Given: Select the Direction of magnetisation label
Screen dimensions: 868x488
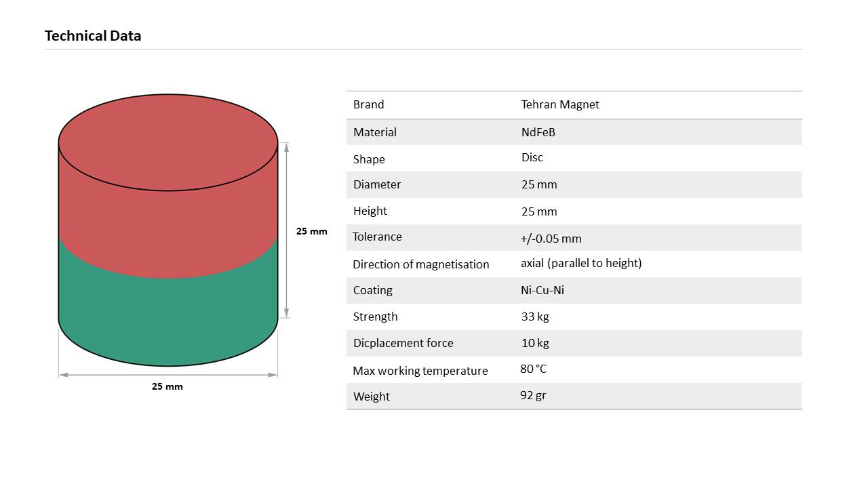Looking at the screenshot, I should tap(420, 264).
